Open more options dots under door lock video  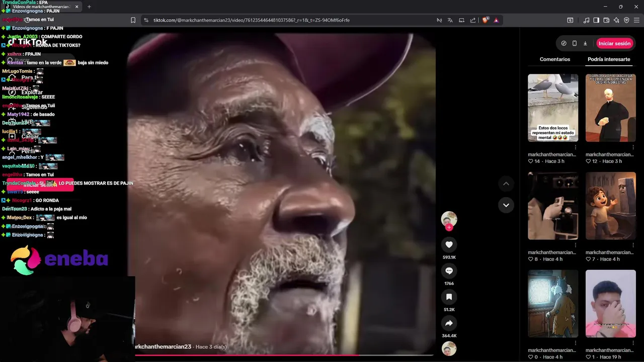click(576, 245)
